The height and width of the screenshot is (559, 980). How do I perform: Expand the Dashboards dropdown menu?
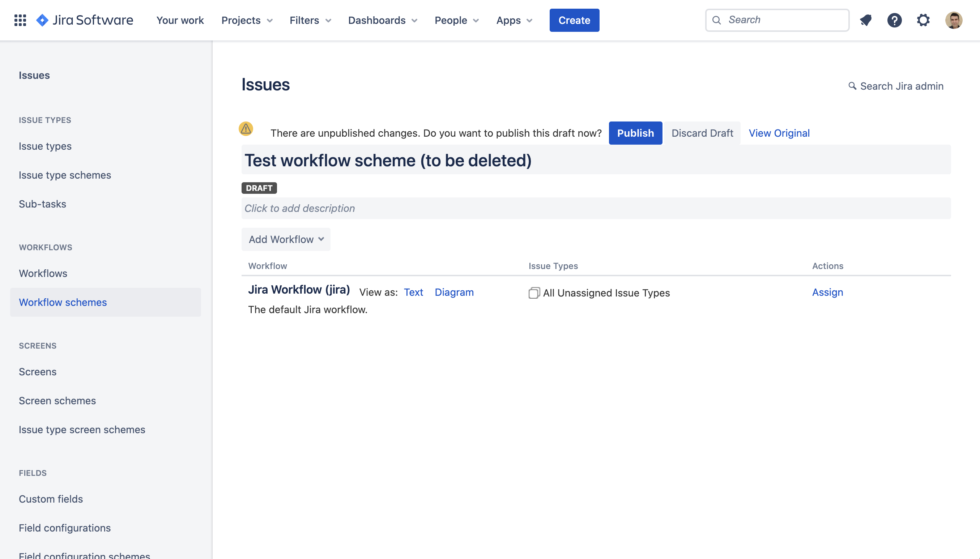coord(383,20)
